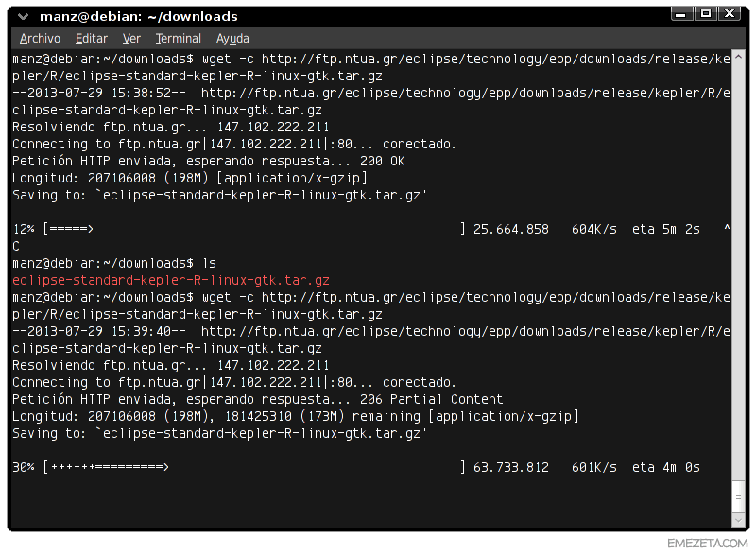This screenshot has height=554, width=756.
Task: Click 'eta 4m 0s' text
Action: click(x=666, y=467)
